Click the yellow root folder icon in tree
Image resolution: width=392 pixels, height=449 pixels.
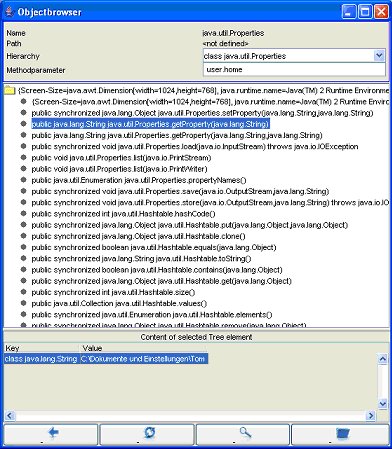click(10, 90)
